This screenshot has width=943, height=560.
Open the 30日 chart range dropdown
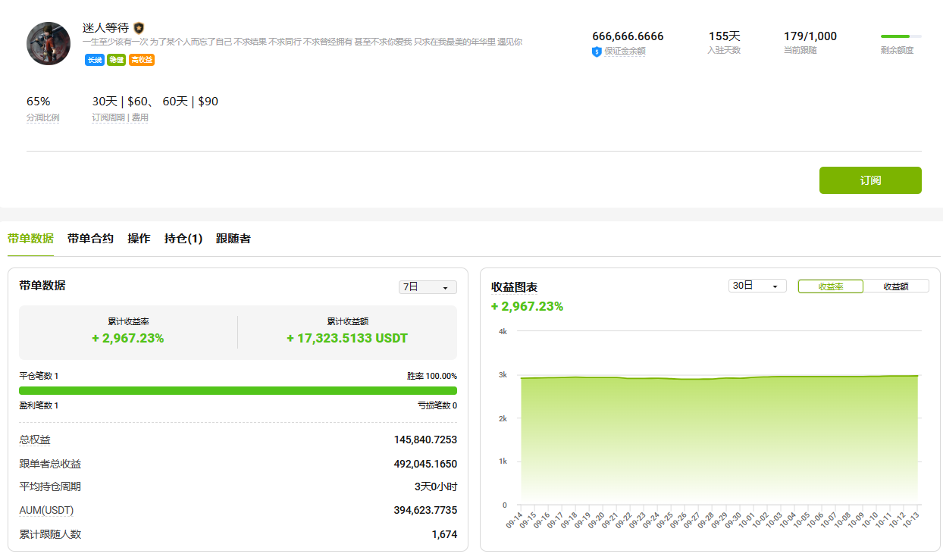(757, 286)
